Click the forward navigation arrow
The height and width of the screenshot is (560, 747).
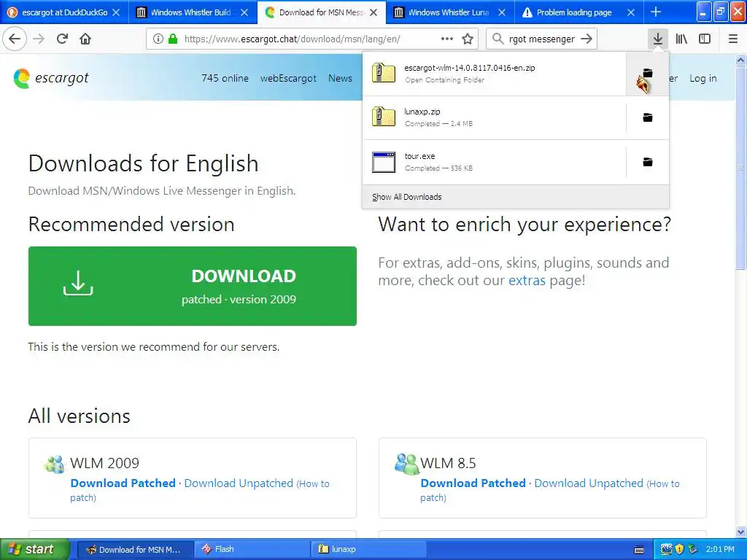[39, 39]
